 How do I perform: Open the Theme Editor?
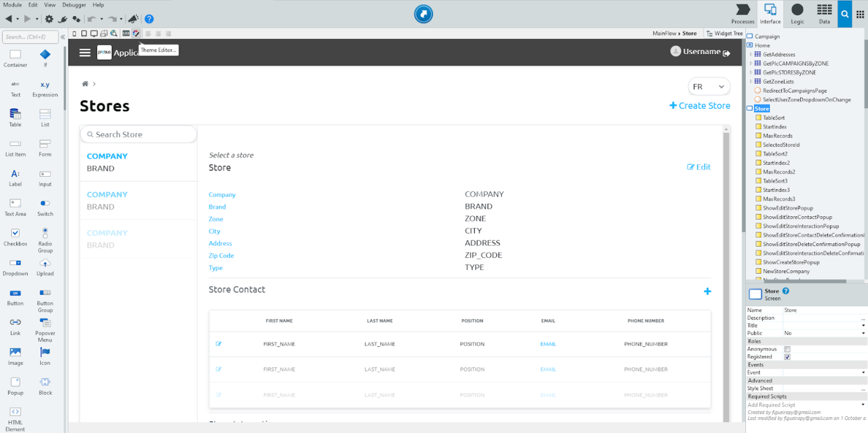pos(135,33)
